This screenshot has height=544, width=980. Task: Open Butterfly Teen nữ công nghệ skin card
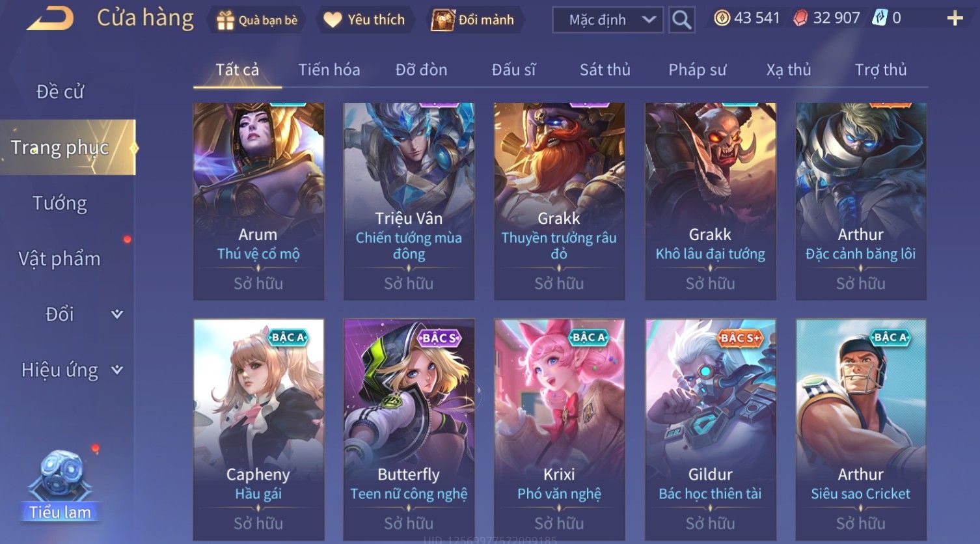(409, 429)
